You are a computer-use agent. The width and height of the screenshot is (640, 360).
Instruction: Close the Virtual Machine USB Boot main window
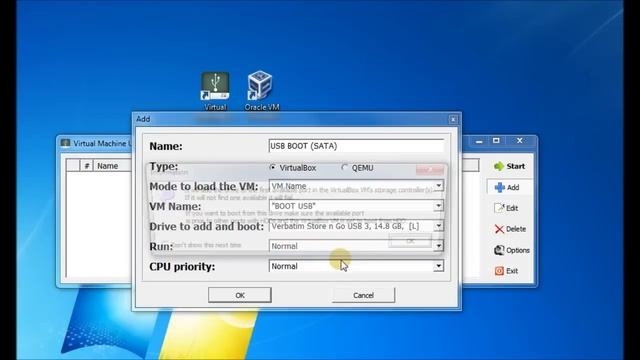(520, 140)
